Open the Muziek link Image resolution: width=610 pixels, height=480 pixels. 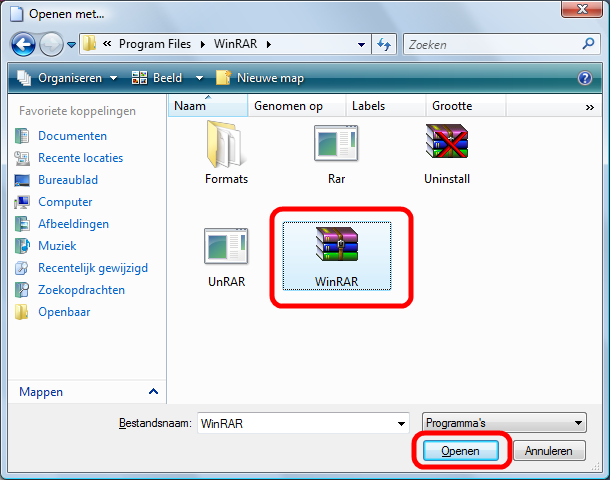tap(57, 246)
